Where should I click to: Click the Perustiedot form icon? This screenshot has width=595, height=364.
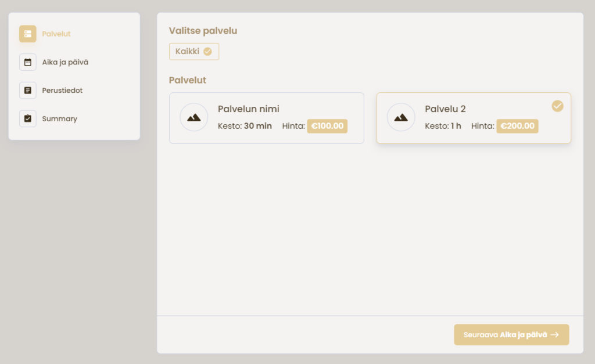pos(27,91)
